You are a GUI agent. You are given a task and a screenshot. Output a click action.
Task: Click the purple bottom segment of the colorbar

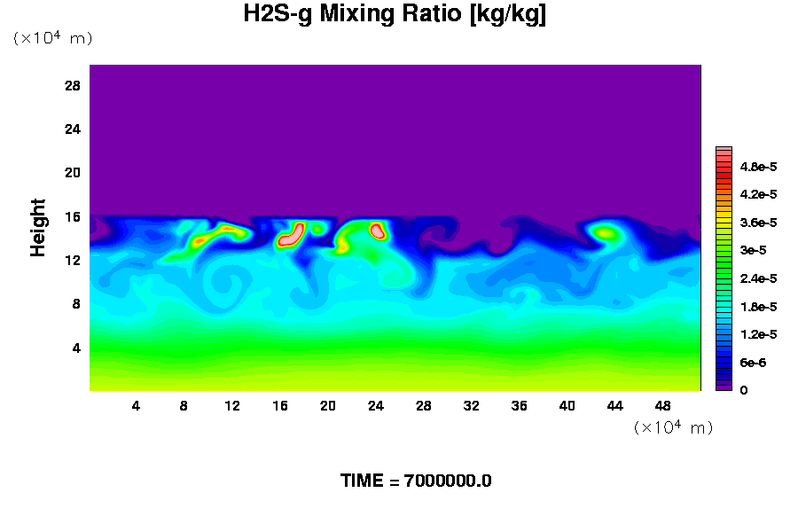724,387
